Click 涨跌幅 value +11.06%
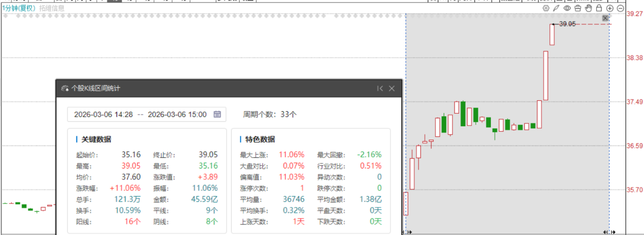Image resolution: width=644 pixels, height=235 pixels. point(125,188)
